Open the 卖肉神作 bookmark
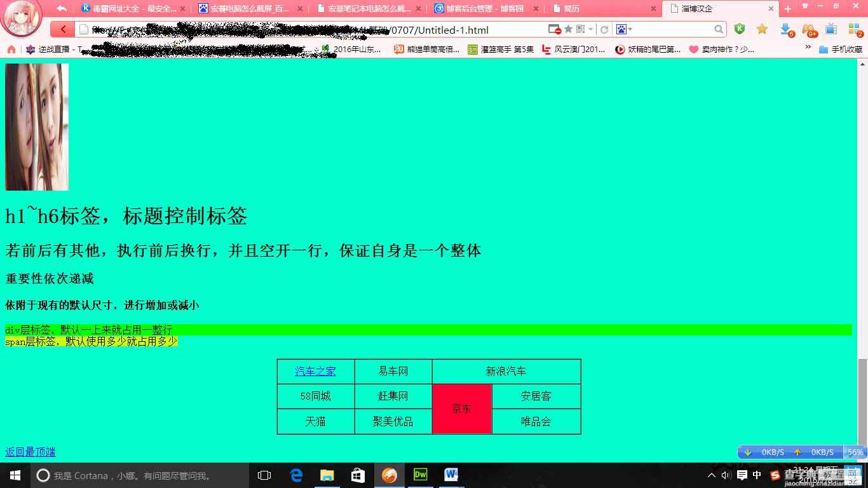 coord(722,49)
